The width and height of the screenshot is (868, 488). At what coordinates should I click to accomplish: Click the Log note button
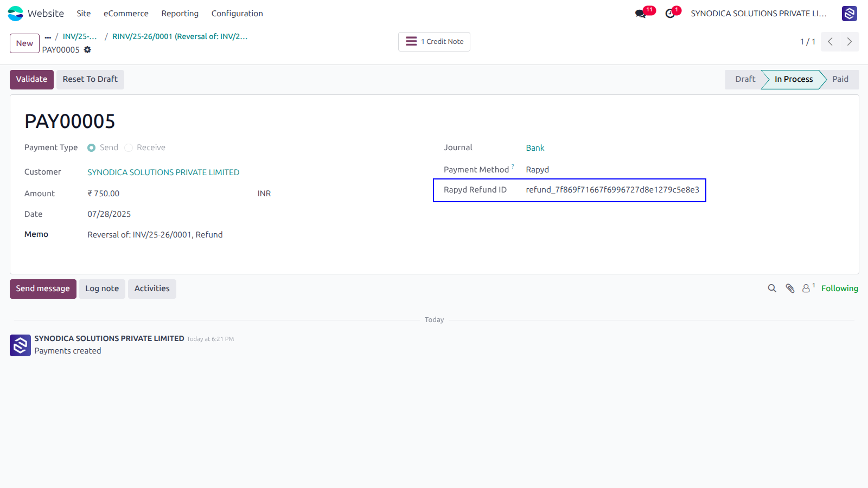(x=102, y=289)
